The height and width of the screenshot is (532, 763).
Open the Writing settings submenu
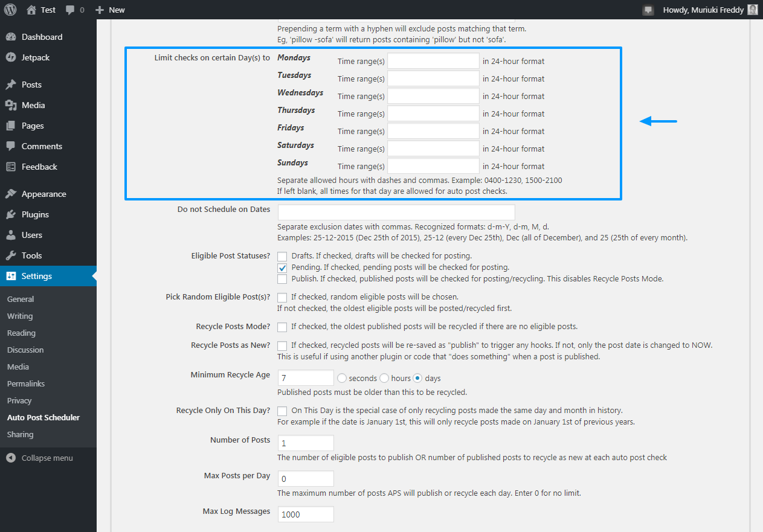coord(20,316)
